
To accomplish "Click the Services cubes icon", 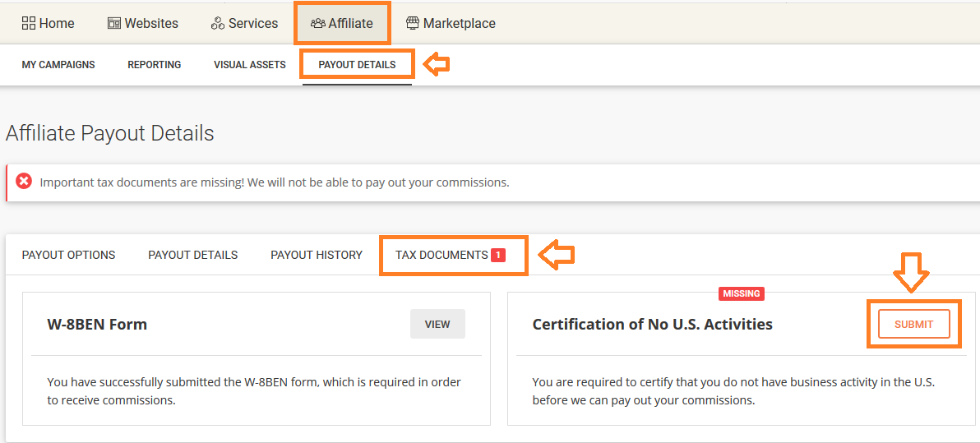I will click(218, 24).
